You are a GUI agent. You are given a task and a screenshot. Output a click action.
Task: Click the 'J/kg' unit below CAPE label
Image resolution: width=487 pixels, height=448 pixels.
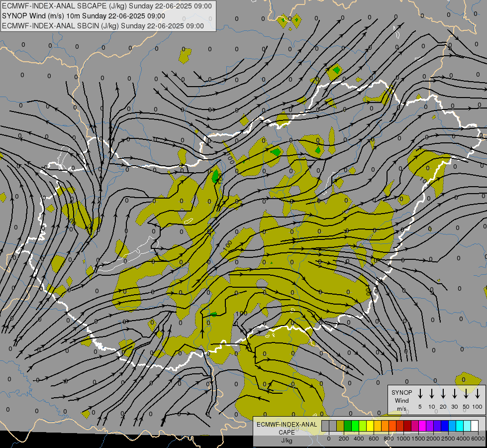tap(287, 441)
